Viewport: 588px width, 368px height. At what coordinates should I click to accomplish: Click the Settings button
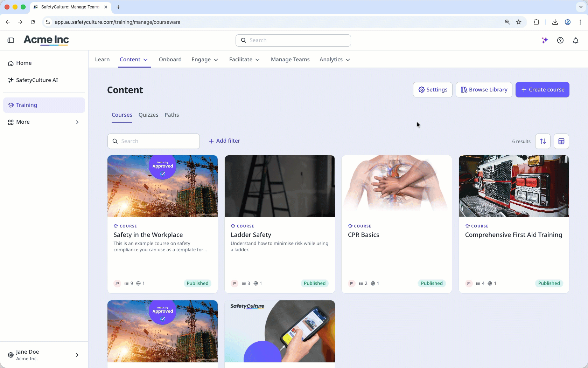pyautogui.click(x=433, y=90)
